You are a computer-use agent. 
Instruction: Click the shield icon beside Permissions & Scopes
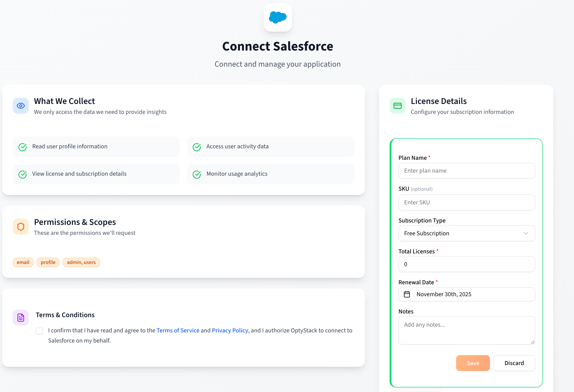click(x=21, y=226)
